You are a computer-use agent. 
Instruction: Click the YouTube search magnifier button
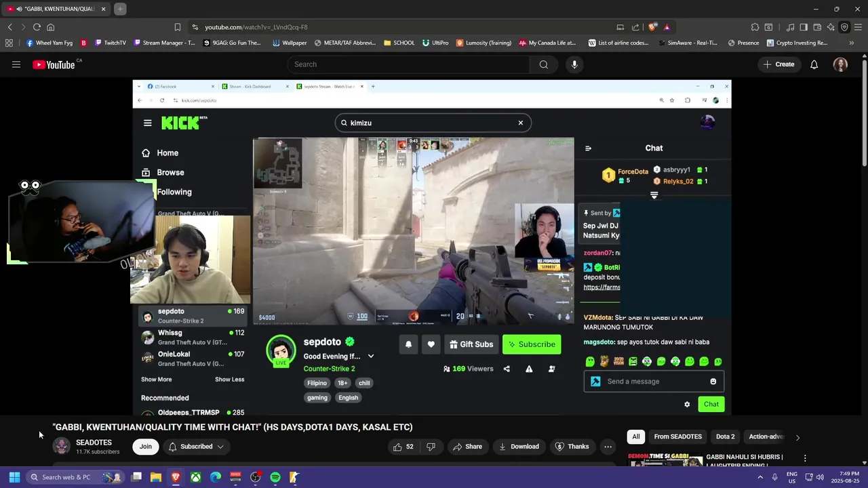click(543, 64)
